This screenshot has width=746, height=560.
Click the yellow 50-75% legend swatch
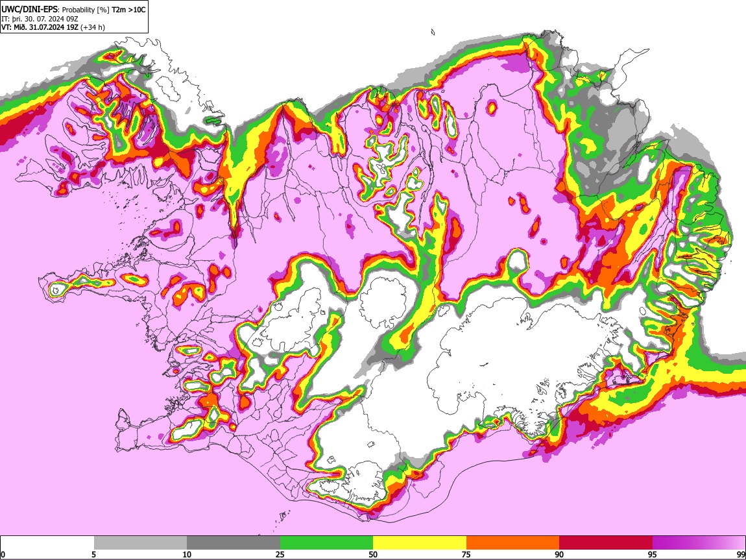tap(420, 543)
